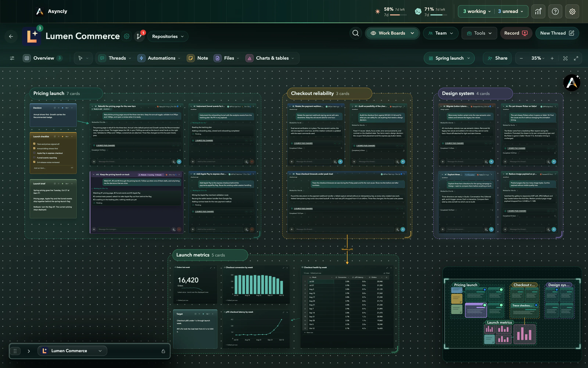The height and width of the screenshot is (368, 588).
Task: Open the canvas filter sliders icon
Action: point(12,58)
